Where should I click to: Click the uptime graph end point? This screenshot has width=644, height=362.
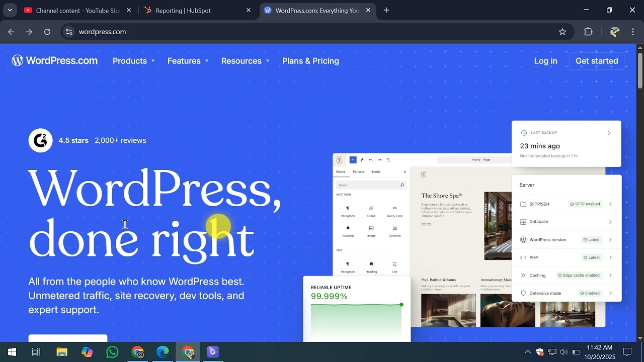(401, 305)
